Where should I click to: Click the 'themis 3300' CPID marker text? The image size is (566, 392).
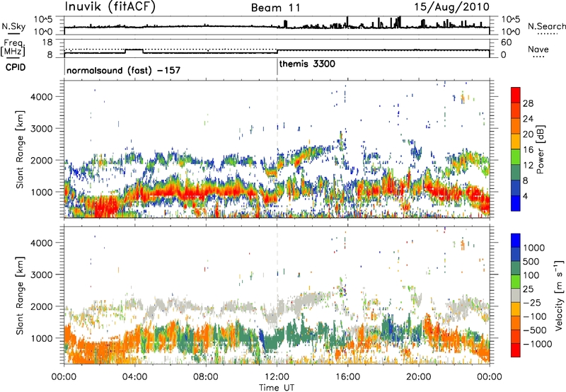click(307, 64)
